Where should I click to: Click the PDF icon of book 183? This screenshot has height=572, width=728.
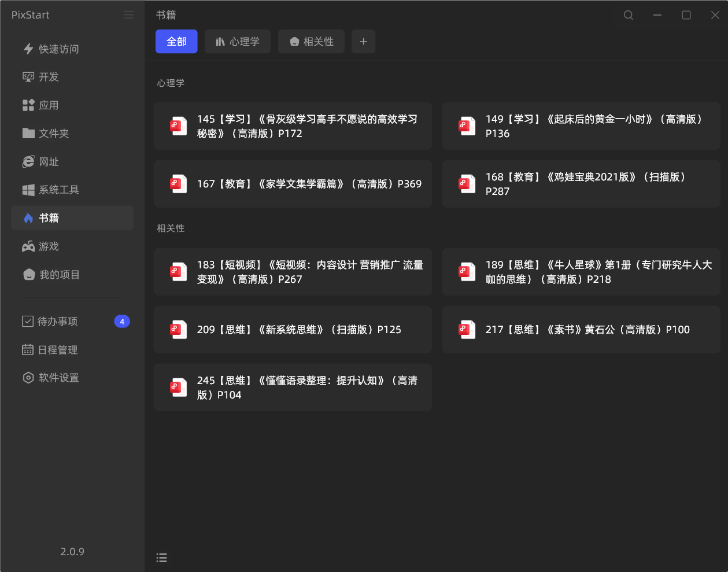178,272
